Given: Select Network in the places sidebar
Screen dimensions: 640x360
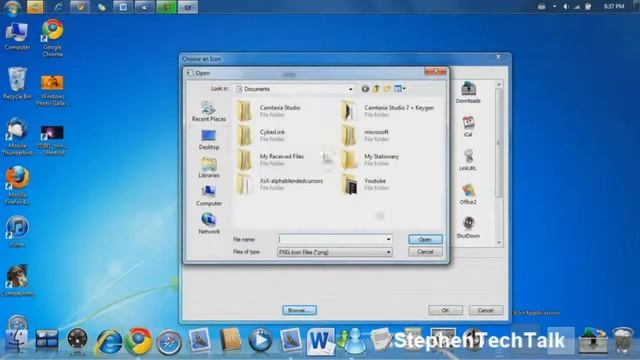Looking at the screenshot, I should (x=209, y=224).
